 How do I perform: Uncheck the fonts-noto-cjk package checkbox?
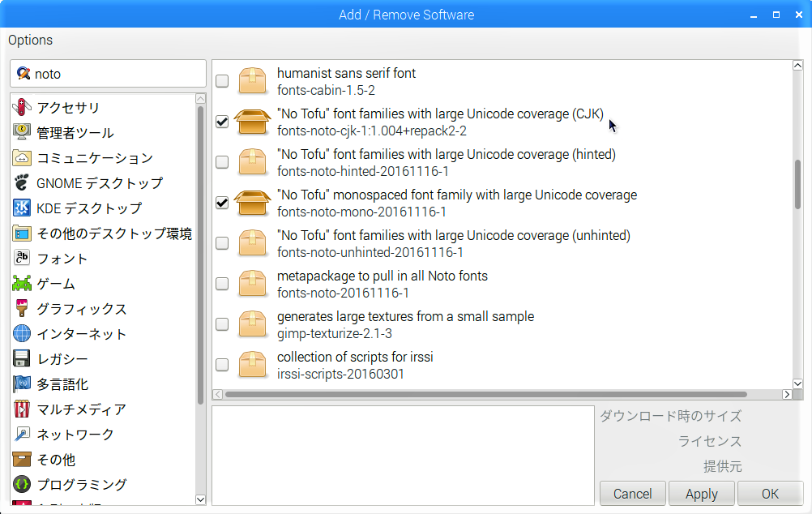[x=222, y=122]
